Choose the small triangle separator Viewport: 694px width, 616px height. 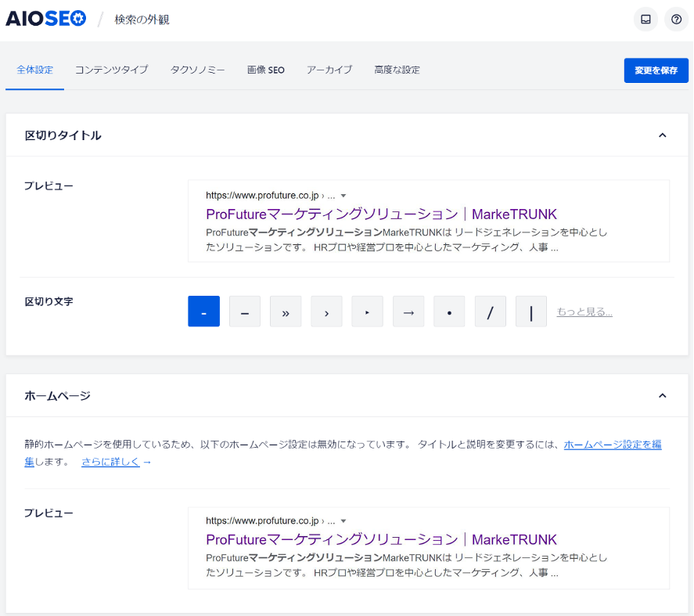[x=367, y=312]
